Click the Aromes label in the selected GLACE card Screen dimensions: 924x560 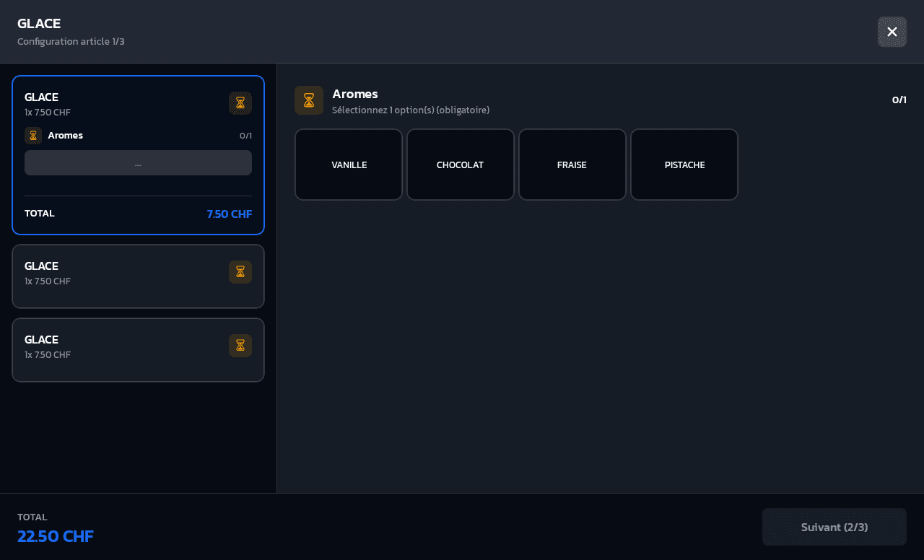tap(66, 135)
